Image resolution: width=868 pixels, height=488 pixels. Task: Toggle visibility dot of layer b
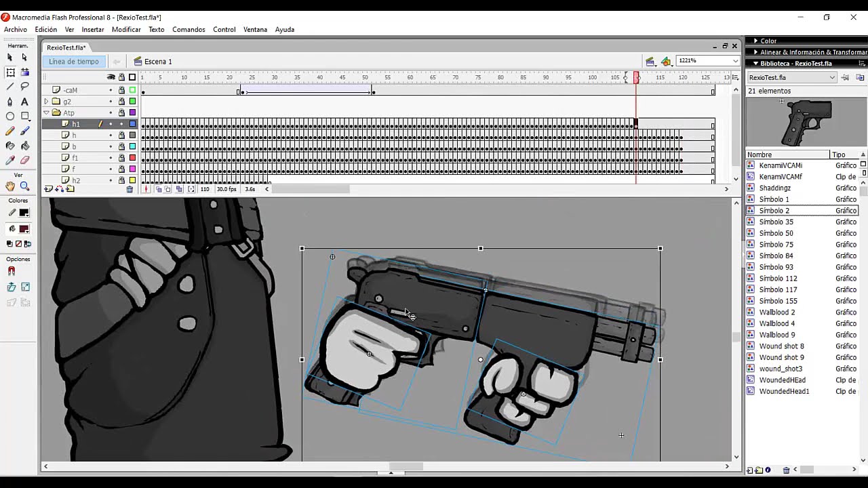pos(111,146)
